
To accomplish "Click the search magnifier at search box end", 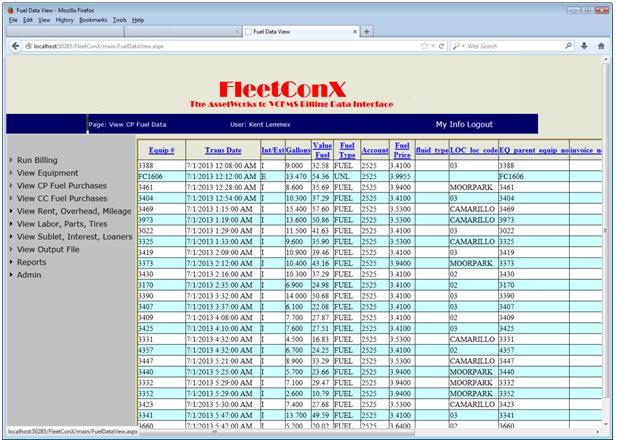I will (x=568, y=46).
